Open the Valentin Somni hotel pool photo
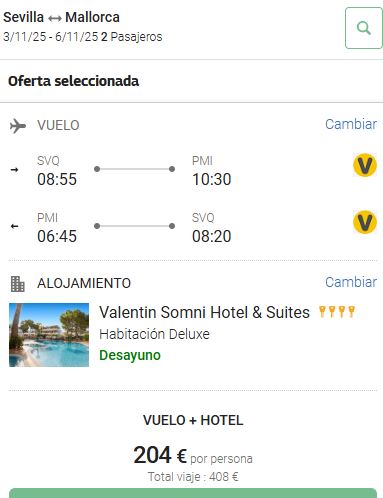Screen dimensions: 383x498 (x=49, y=335)
